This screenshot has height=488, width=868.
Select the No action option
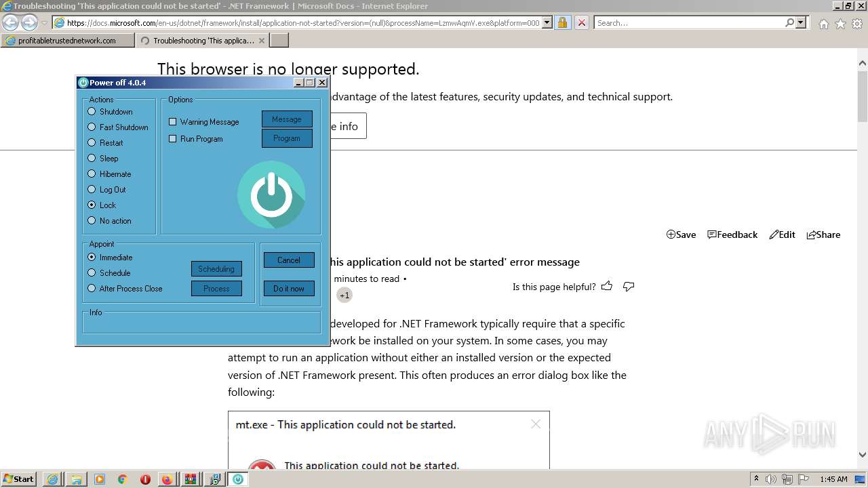click(110, 221)
